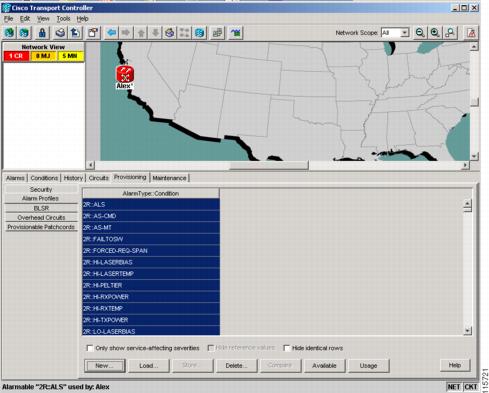
Task: Switch to the Maintenance tab
Action: coord(169,178)
